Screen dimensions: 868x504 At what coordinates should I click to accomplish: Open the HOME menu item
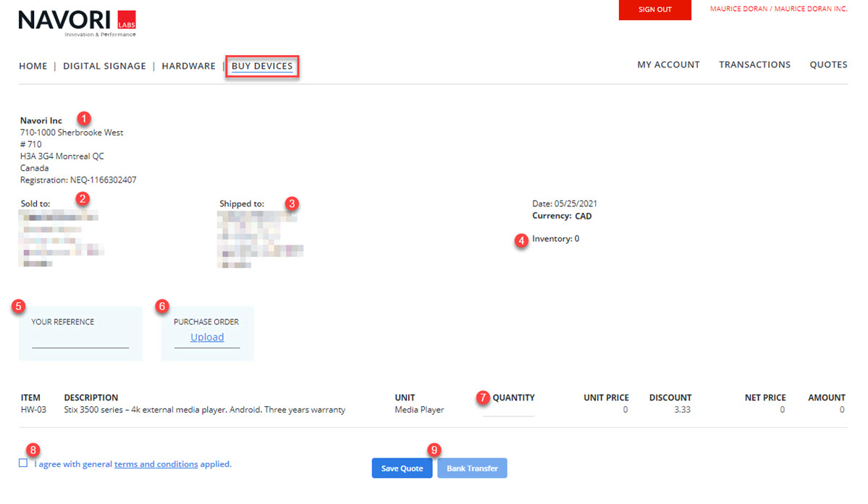click(x=33, y=66)
